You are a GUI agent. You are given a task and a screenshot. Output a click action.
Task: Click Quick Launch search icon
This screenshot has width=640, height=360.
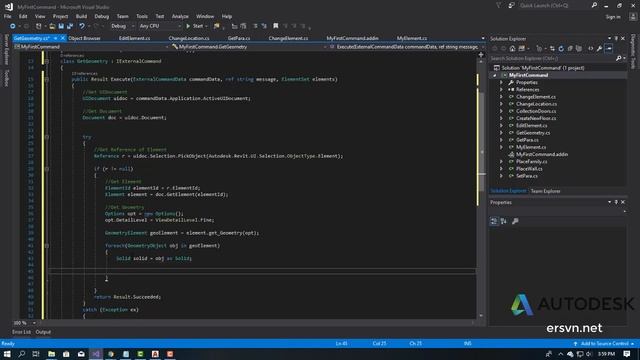(594, 5)
